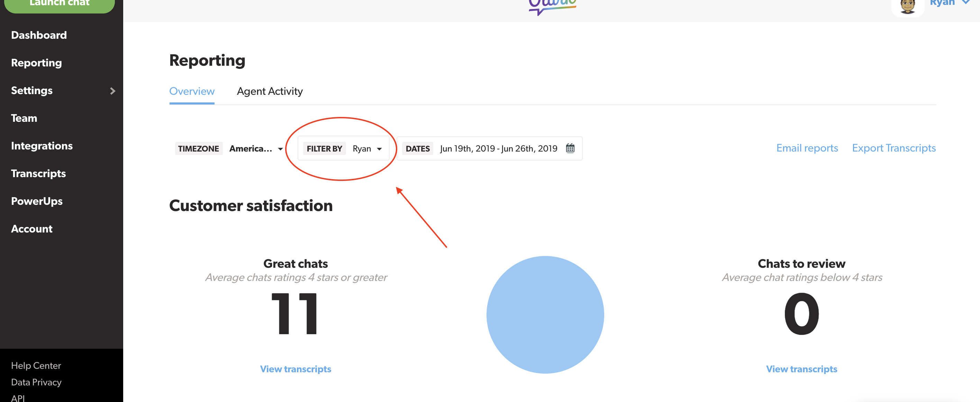
Task: Open the Dashboard section
Action: pos(38,35)
